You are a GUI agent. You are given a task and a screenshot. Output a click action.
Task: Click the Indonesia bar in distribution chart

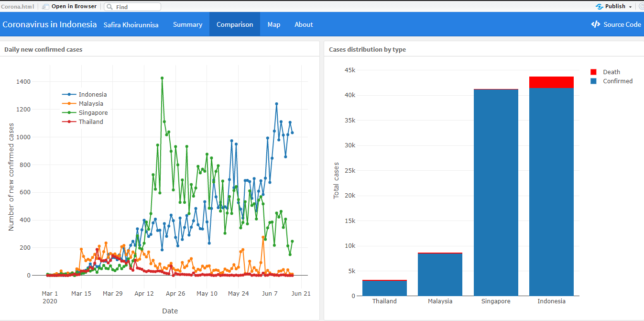click(x=551, y=186)
